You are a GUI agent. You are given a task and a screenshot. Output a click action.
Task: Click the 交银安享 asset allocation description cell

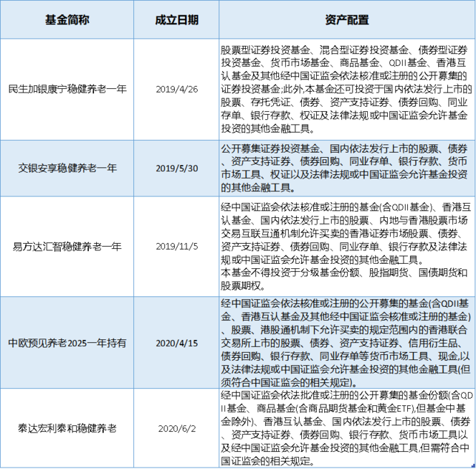point(347,168)
